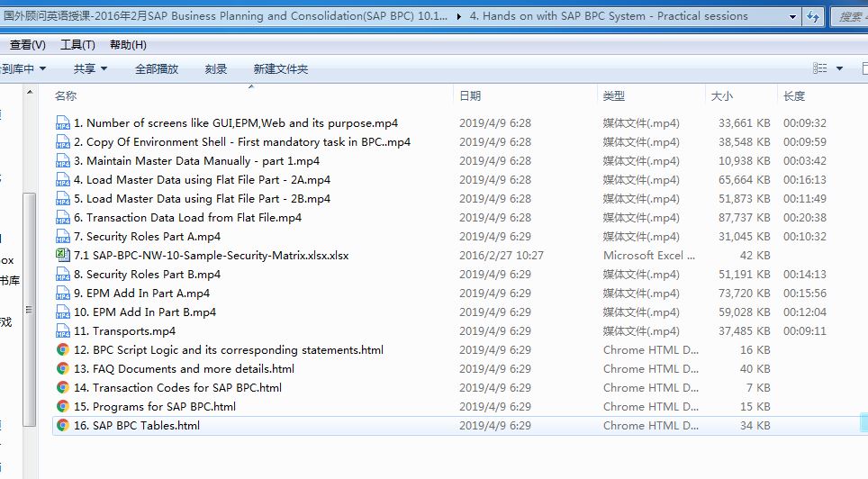Click Chrome icon of SAP BPC Tables file
Viewport: 868px width, 479px height.
pos(62,425)
